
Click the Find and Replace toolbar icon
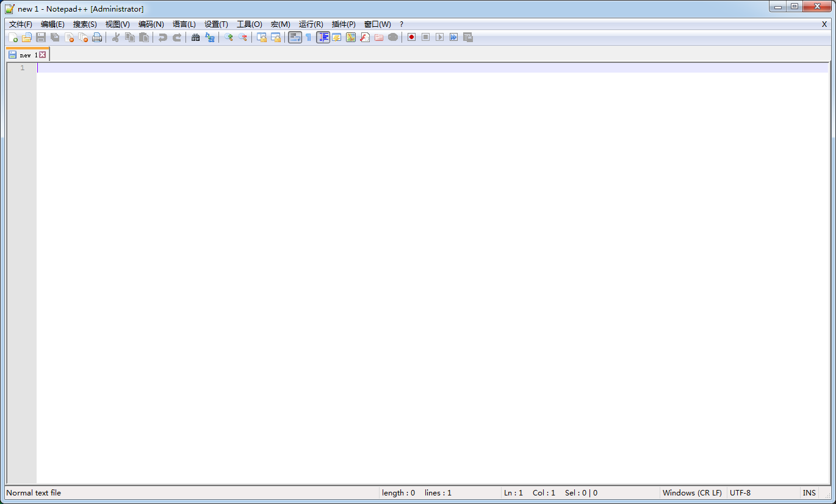210,37
